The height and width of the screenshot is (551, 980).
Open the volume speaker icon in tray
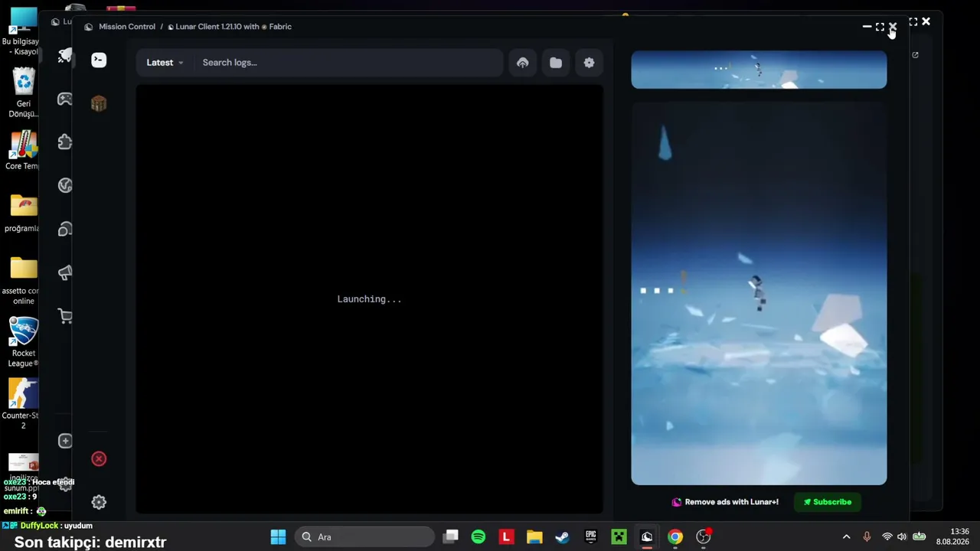902,537
